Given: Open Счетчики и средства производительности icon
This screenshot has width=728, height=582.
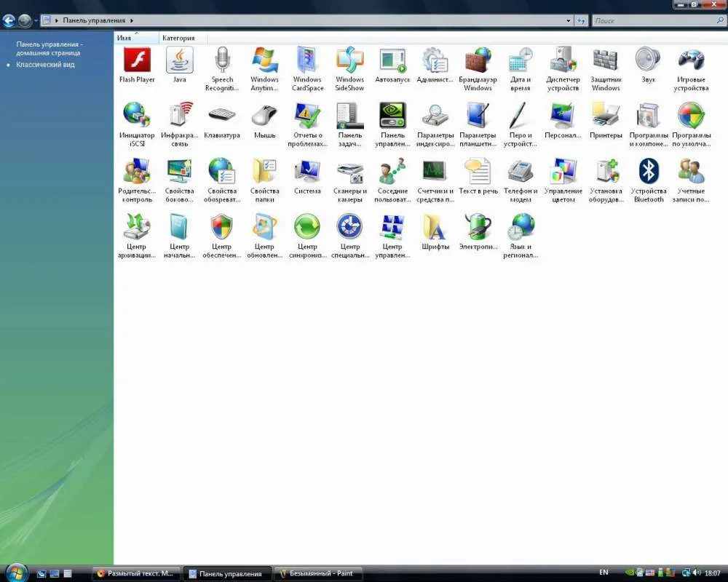Looking at the screenshot, I should (x=435, y=180).
